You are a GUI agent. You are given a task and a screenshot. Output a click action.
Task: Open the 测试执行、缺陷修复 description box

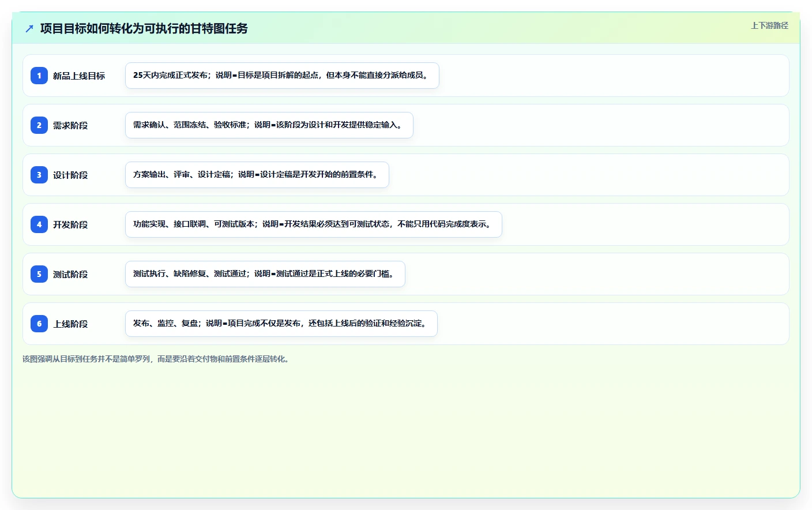point(265,274)
